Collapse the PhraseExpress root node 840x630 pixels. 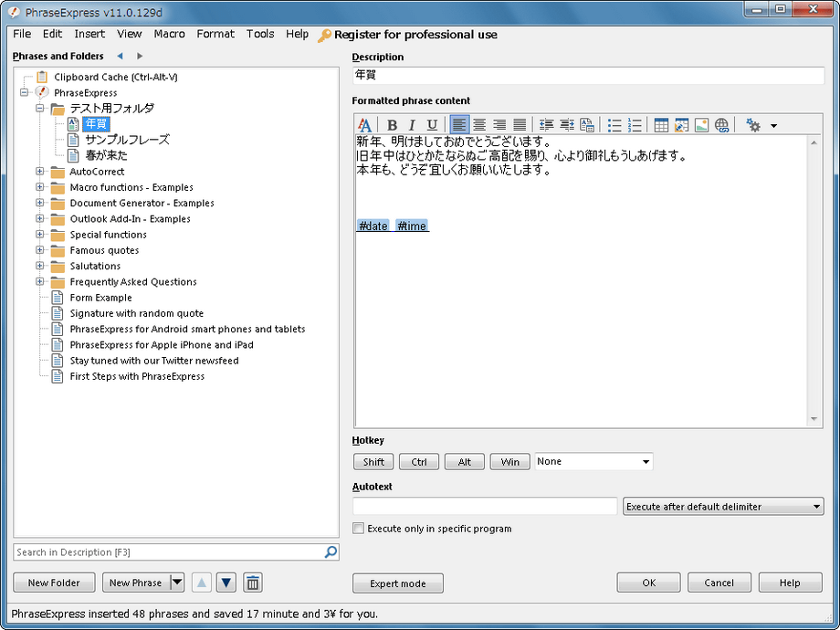pyautogui.click(x=25, y=93)
